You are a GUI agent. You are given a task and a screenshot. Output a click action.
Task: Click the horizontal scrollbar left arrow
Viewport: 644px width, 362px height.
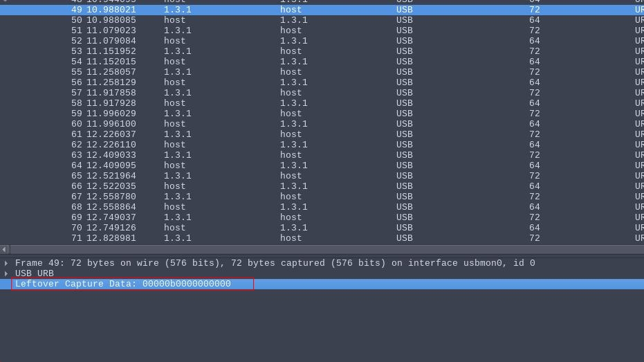(4, 249)
